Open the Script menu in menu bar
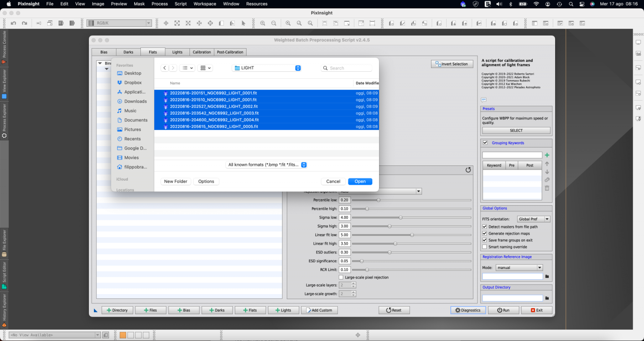 click(181, 4)
